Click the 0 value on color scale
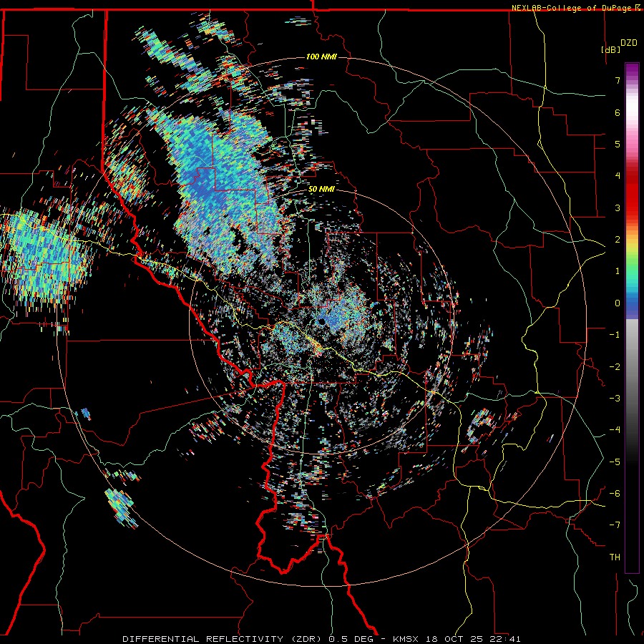Viewport: 644px width, 644px height. pos(618,303)
